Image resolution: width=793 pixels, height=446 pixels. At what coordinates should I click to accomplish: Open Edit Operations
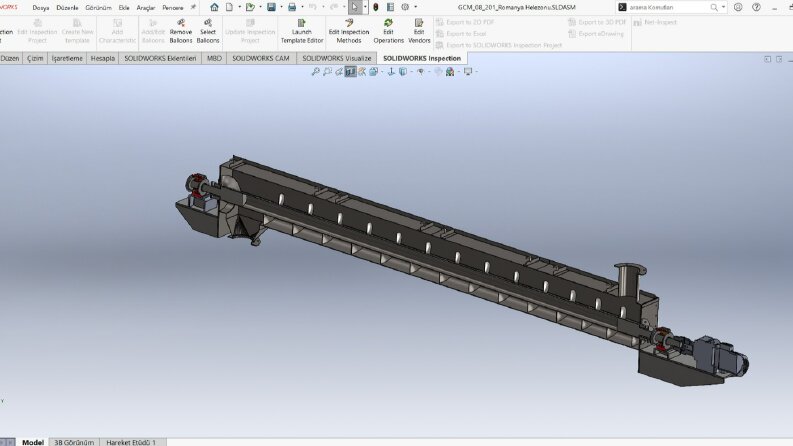[388, 31]
